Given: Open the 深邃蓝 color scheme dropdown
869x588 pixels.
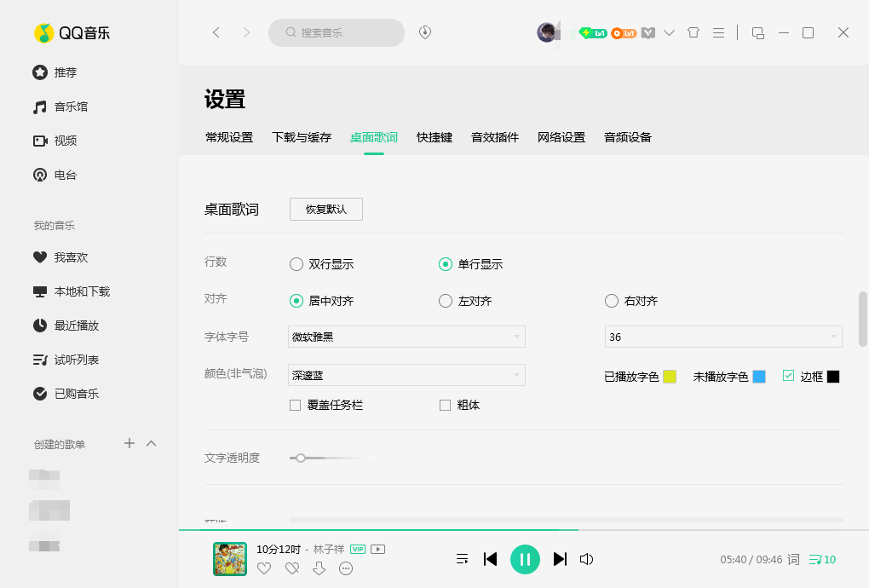Looking at the screenshot, I should click(x=406, y=375).
